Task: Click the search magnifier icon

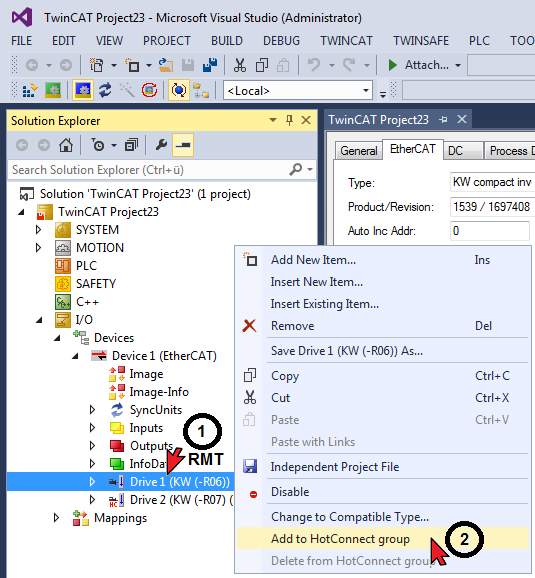Action: coord(296,170)
